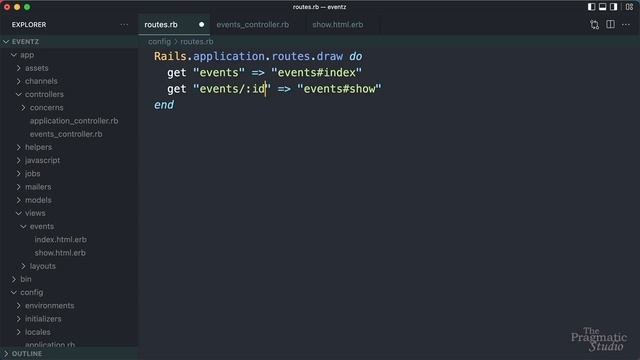Toggle bottom panel layout icon
The width and height of the screenshot is (640, 360).
tap(602, 7)
